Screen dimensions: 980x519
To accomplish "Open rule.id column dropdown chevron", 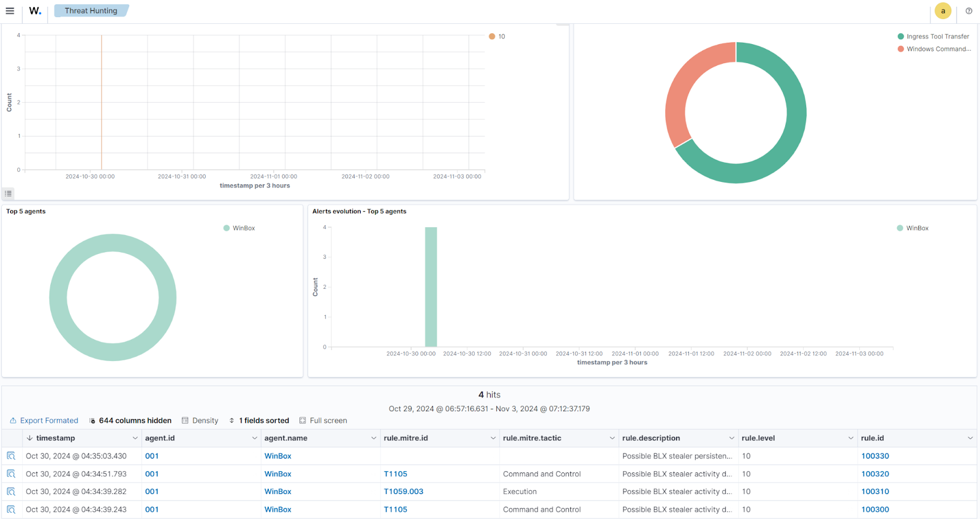I will tap(970, 438).
